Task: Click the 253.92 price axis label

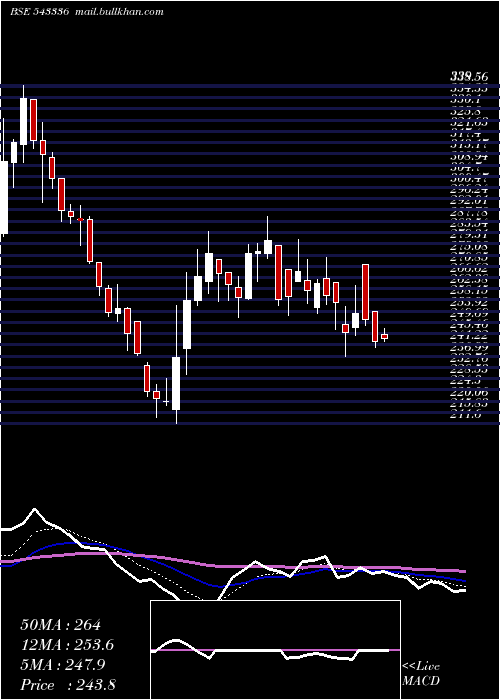Action: coord(468,302)
